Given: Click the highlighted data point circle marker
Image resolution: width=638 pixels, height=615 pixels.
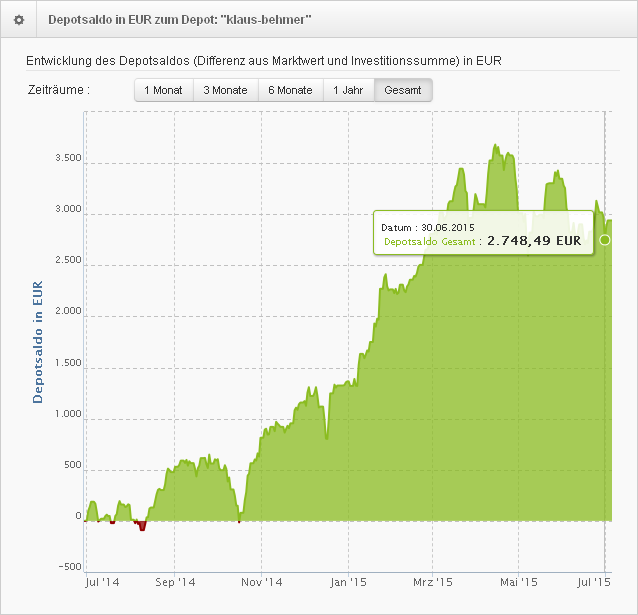Looking at the screenshot, I should click(x=604, y=240).
